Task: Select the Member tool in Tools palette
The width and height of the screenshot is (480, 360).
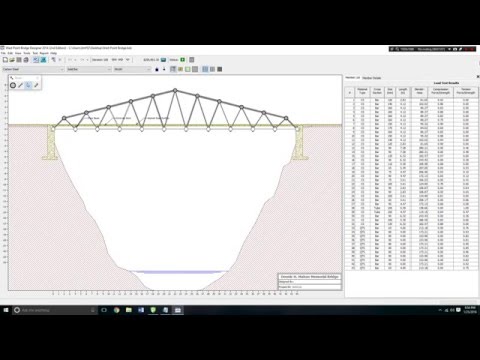Action: (20, 85)
